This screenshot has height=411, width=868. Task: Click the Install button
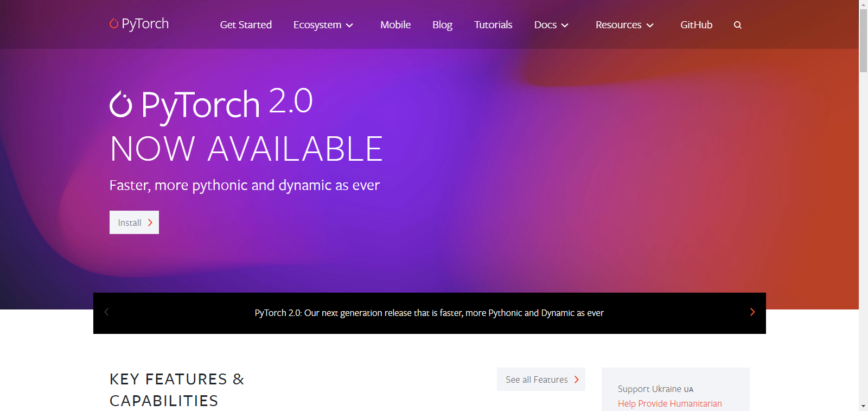134,223
